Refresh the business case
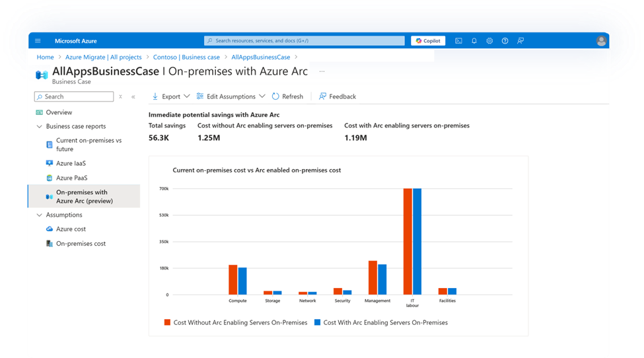 [x=287, y=96]
